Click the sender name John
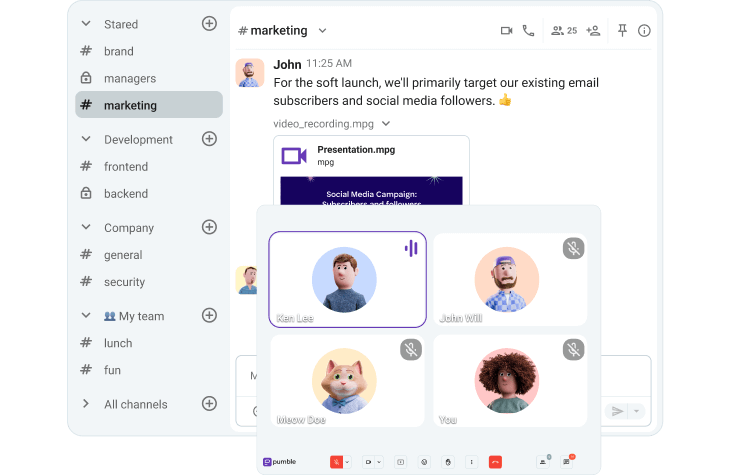 (287, 64)
